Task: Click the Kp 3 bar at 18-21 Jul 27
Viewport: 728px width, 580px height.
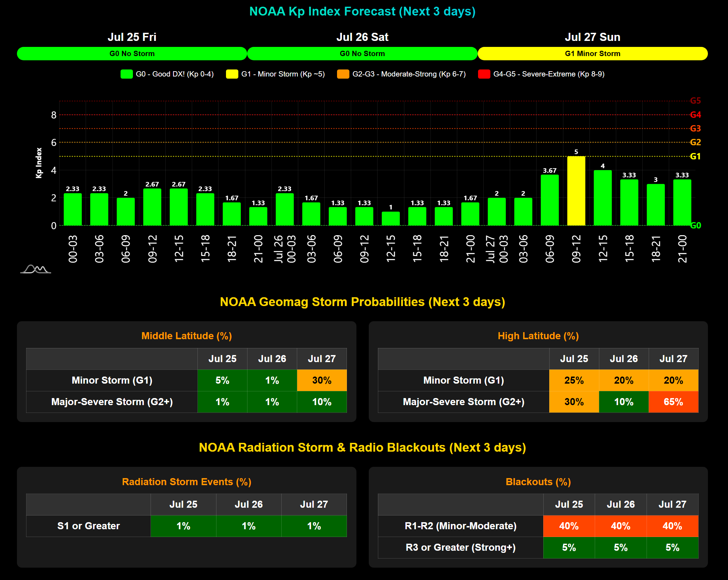Action: (x=656, y=205)
